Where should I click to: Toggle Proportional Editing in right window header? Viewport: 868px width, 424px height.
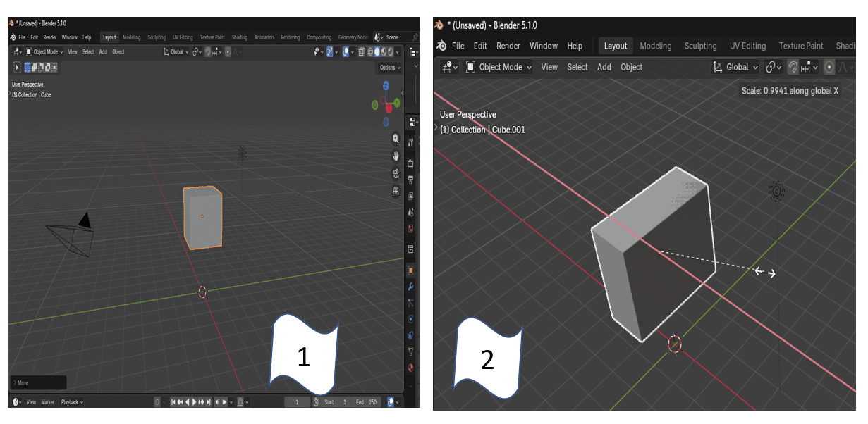[829, 67]
